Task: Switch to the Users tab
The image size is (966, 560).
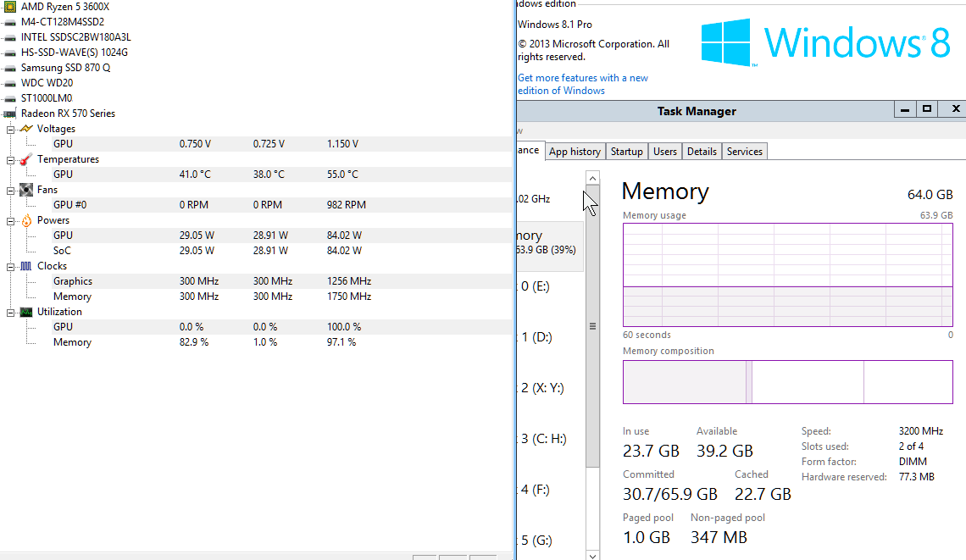Action: coord(664,152)
